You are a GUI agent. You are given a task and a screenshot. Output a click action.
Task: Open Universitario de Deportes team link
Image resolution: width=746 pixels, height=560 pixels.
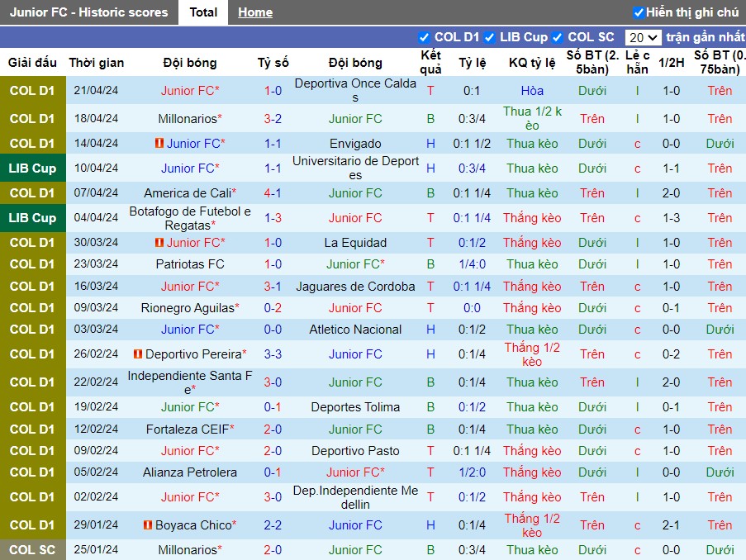click(355, 168)
